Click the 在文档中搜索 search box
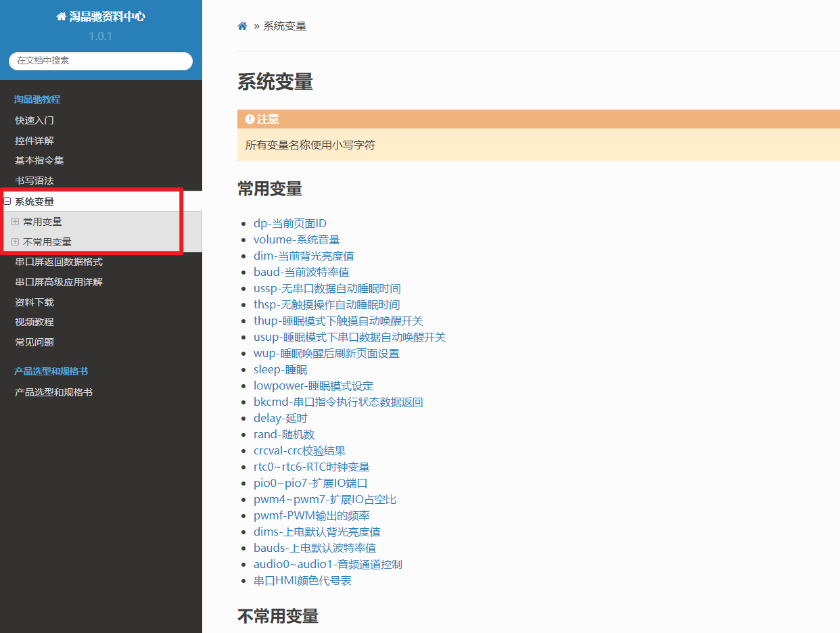840x633 pixels. [101, 61]
